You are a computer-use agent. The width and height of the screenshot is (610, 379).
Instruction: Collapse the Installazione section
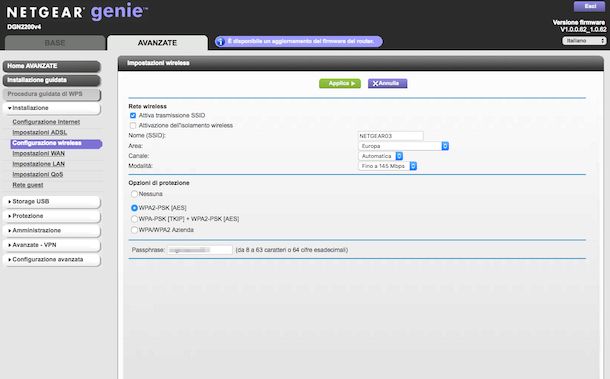pyautogui.click(x=51, y=108)
